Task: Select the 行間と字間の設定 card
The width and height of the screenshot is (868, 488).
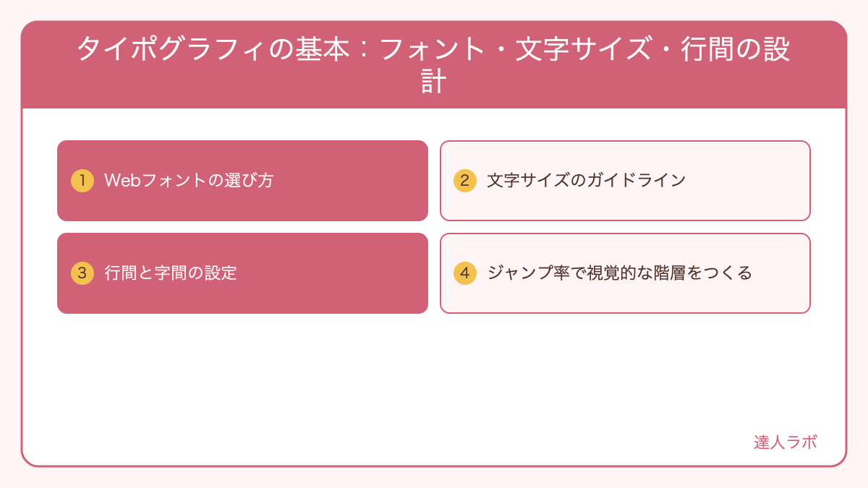Action: point(242,273)
